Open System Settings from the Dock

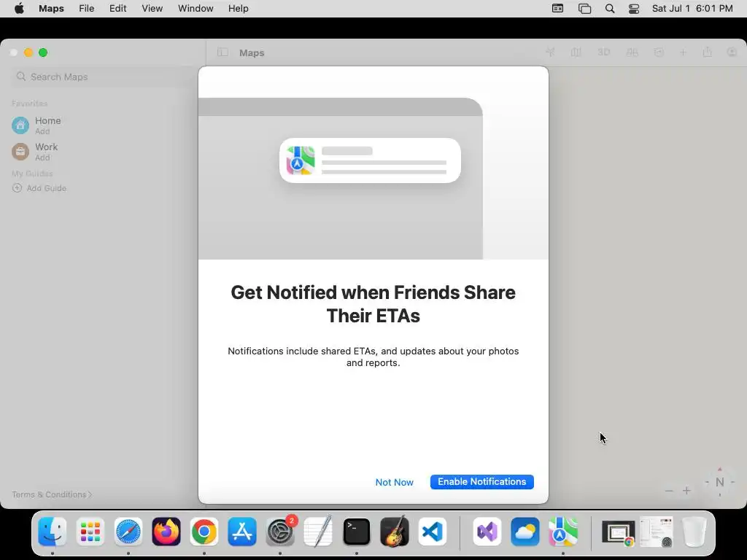[x=280, y=532]
